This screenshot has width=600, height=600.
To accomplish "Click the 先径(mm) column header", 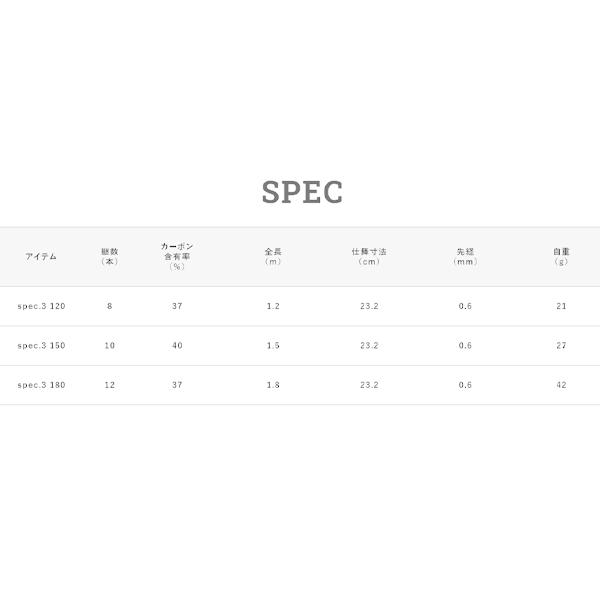I will tap(465, 257).
